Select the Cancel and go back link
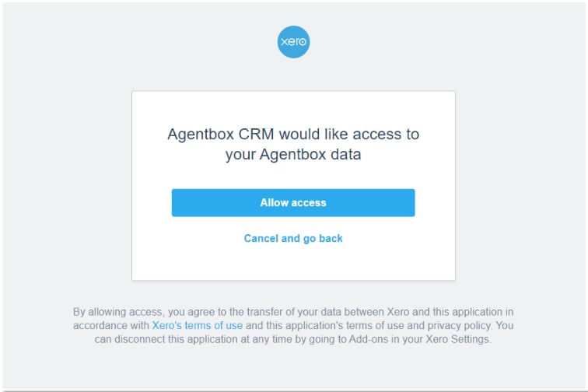Image resolution: width=588 pixels, height=392 pixels. point(293,239)
